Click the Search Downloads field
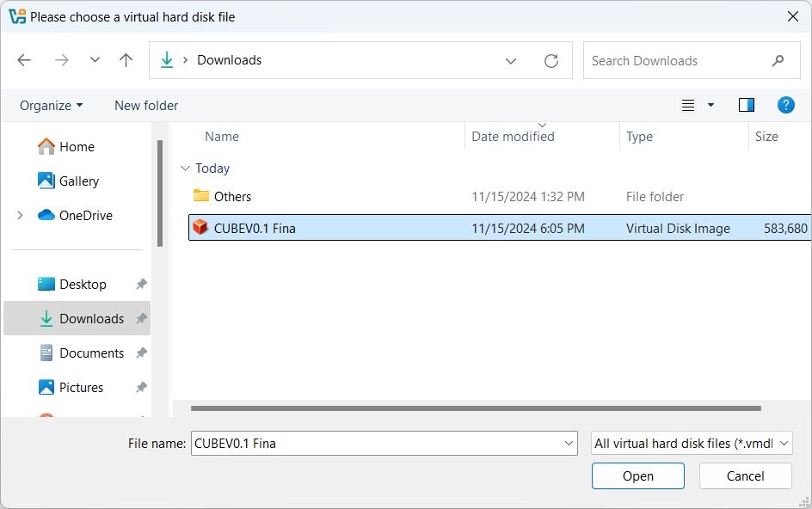Image resolution: width=812 pixels, height=509 pixels. 675,61
